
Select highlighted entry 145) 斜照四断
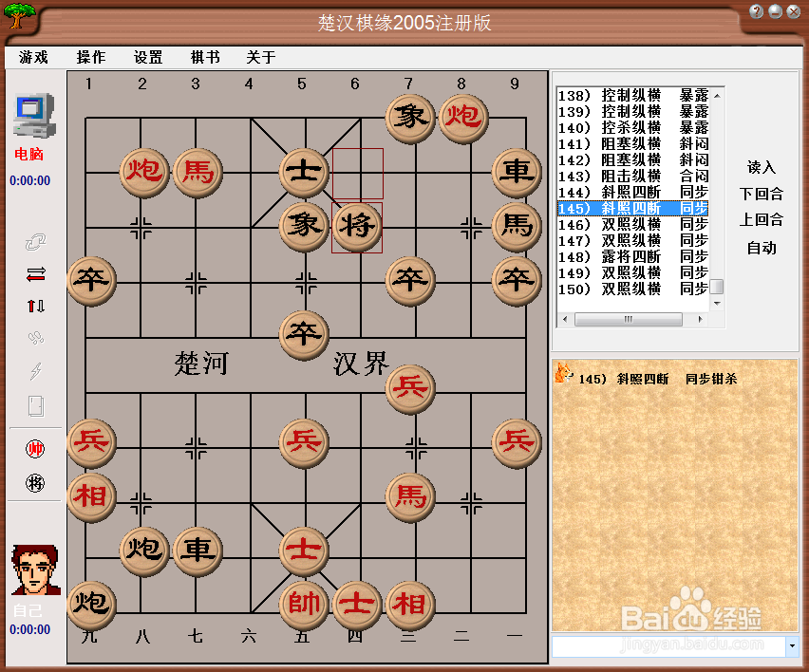[633, 209]
